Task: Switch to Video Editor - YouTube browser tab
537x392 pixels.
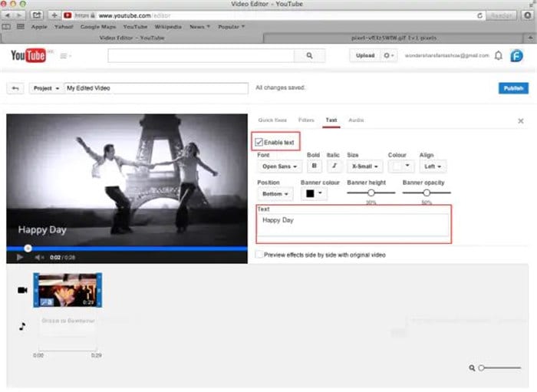Action: pos(132,38)
